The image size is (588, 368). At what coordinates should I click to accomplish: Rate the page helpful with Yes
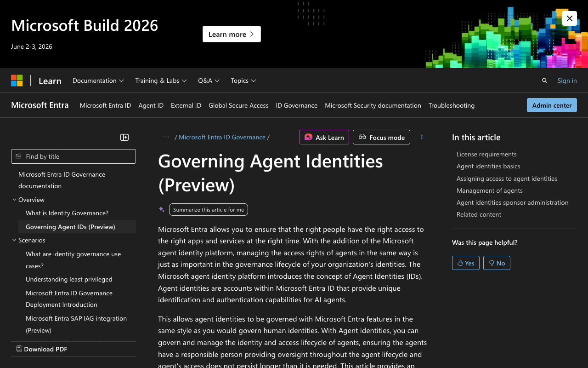466,263
